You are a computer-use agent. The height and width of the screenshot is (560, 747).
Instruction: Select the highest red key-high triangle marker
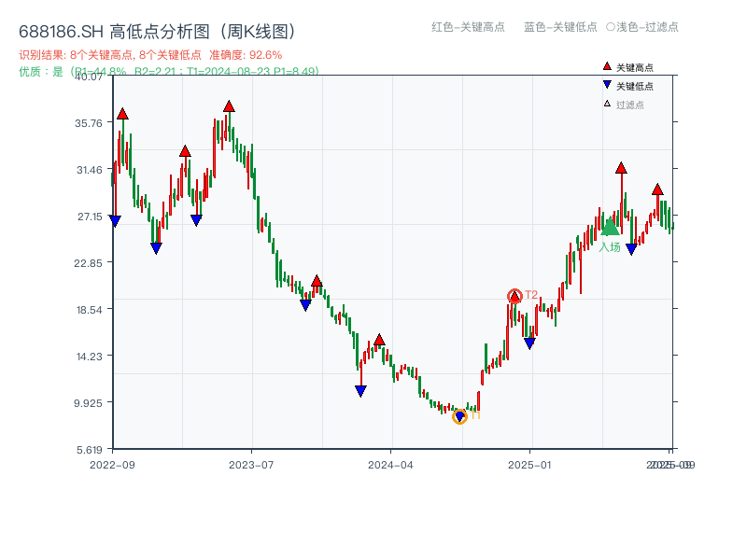(x=229, y=106)
